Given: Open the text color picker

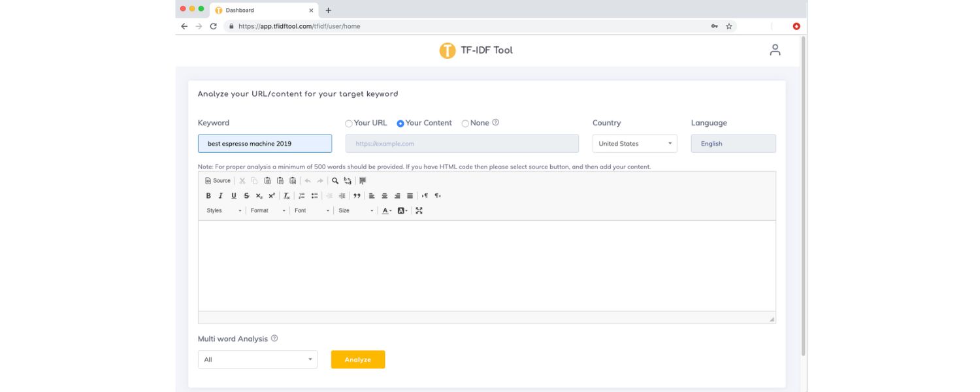Looking at the screenshot, I should [386, 210].
